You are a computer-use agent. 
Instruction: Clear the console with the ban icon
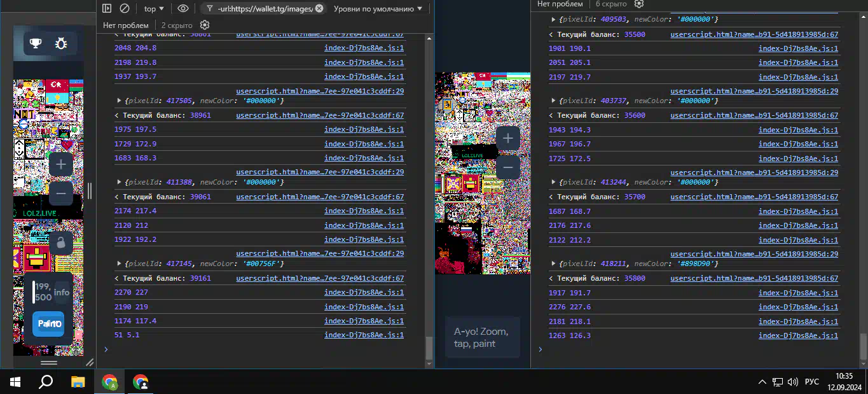click(125, 8)
